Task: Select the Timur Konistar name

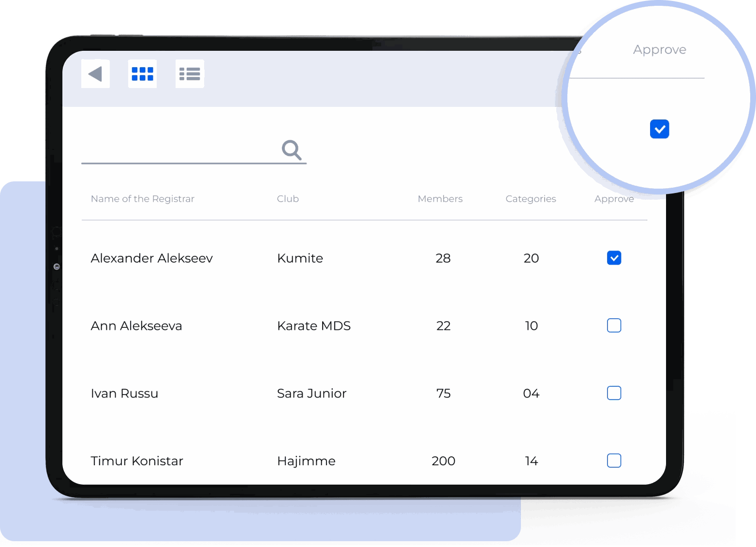Action: (137, 461)
